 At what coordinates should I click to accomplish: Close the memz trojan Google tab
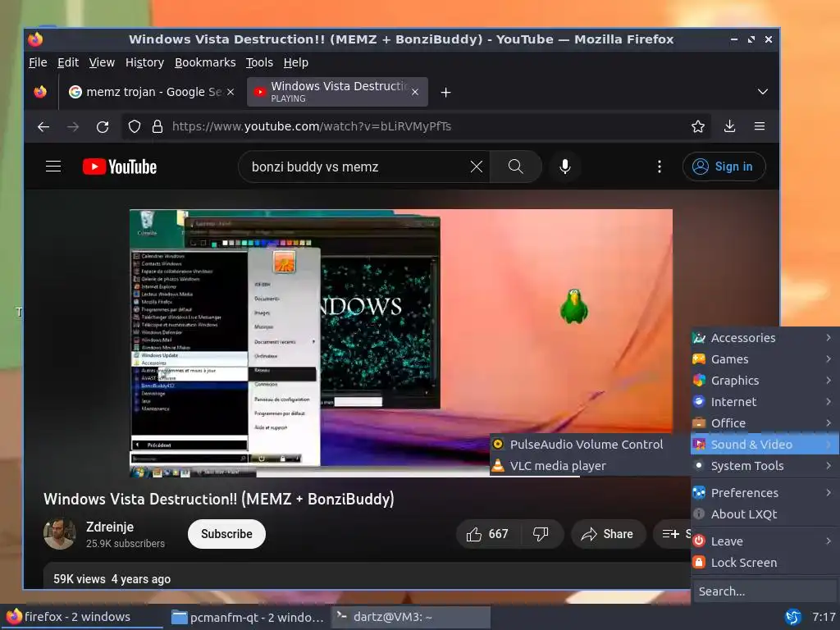point(231,92)
